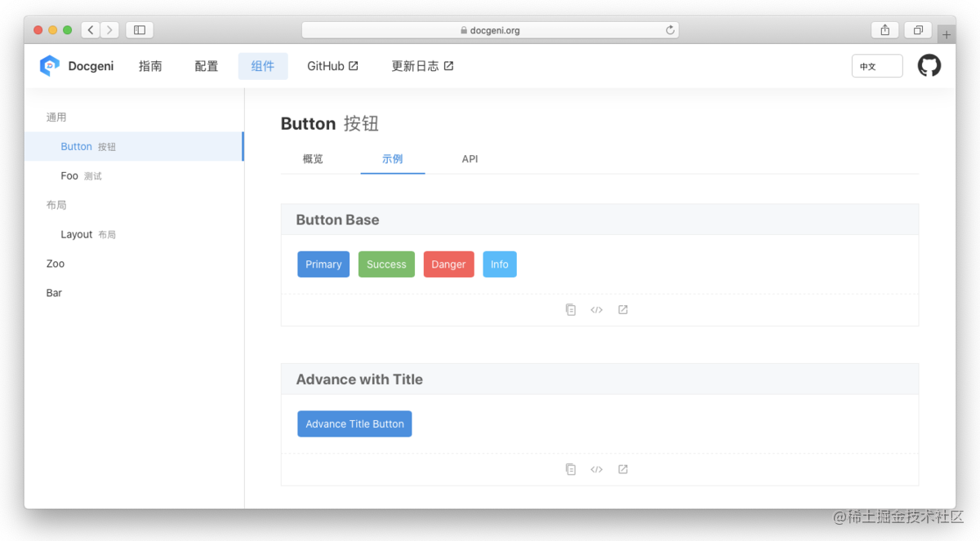Open the 指南 nav menu item
Screen dimensions: 980x541
[x=150, y=66]
